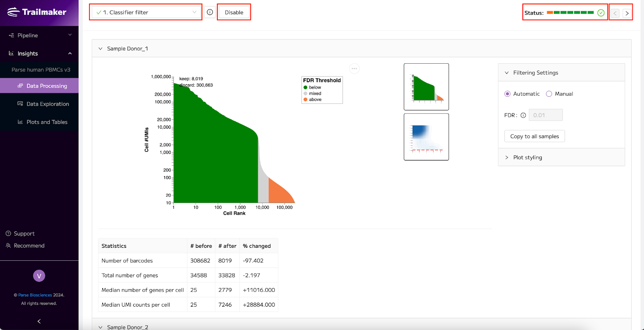This screenshot has height=330, width=644.
Task: Collapse the sidebar with bottom arrow
Action: pos(39,321)
